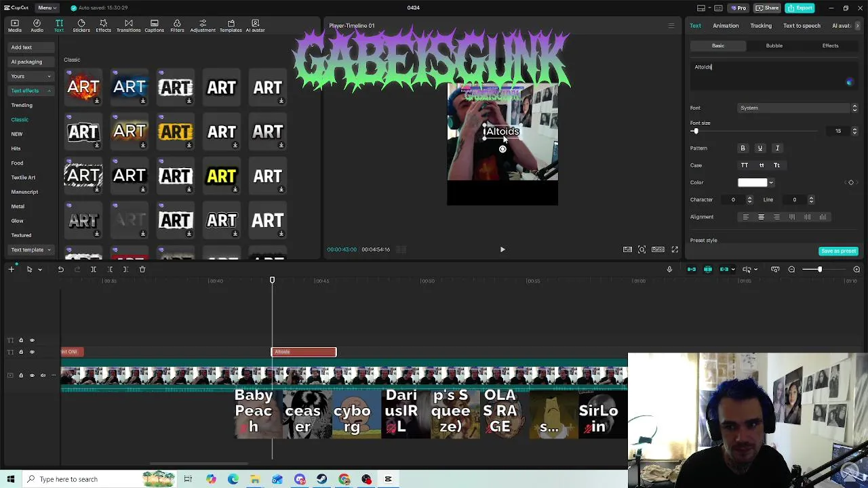This screenshot has height=488, width=868.
Task: Open the Media panel
Action: pyautogui.click(x=15, y=26)
